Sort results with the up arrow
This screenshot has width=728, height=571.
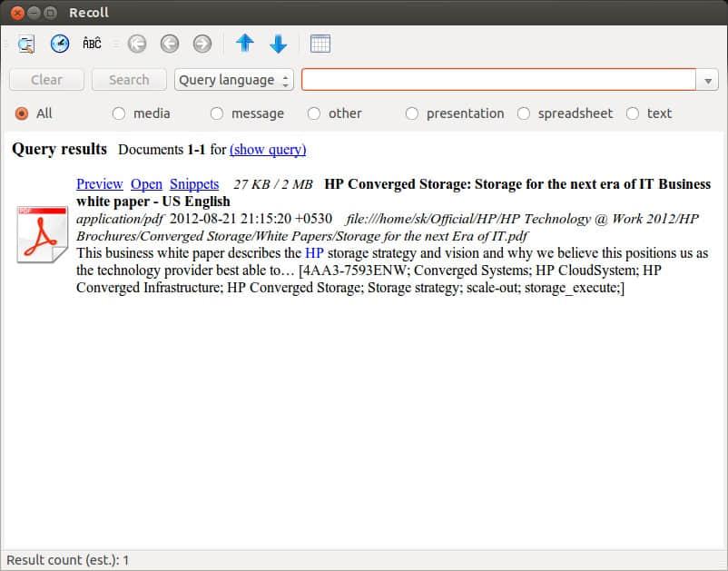point(245,44)
